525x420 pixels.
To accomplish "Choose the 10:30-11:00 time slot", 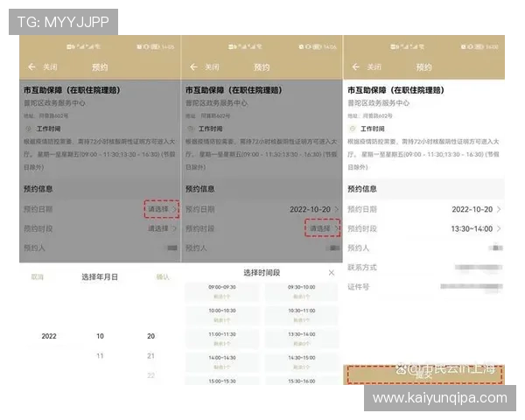I will pyautogui.click(x=302, y=316).
